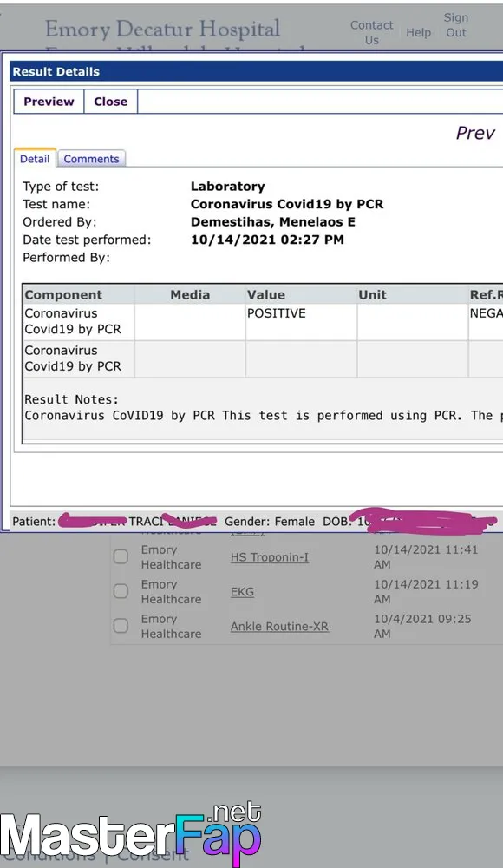Check the EKG result checkbox
The width and height of the screenshot is (503, 868).
(x=121, y=590)
